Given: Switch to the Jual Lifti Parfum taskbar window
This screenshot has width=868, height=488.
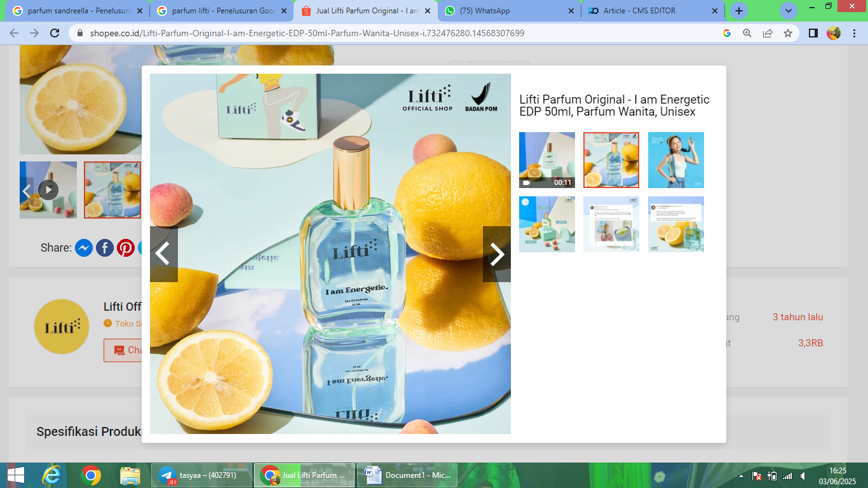Looking at the screenshot, I should pyautogui.click(x=304, y=475).
